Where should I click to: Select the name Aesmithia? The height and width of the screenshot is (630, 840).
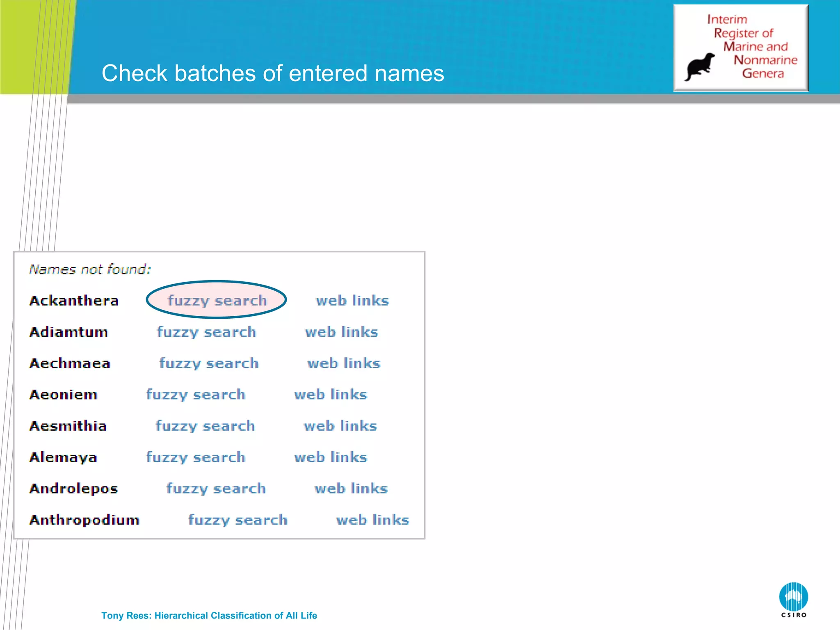pyautogui.click(x=68, y=426)
